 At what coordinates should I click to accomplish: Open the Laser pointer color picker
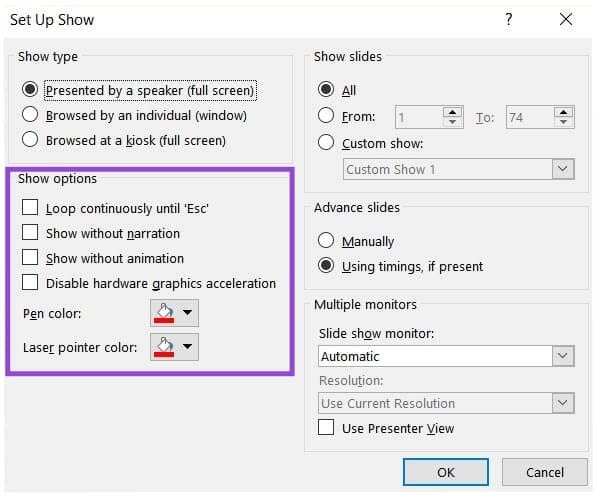point(174,347)
